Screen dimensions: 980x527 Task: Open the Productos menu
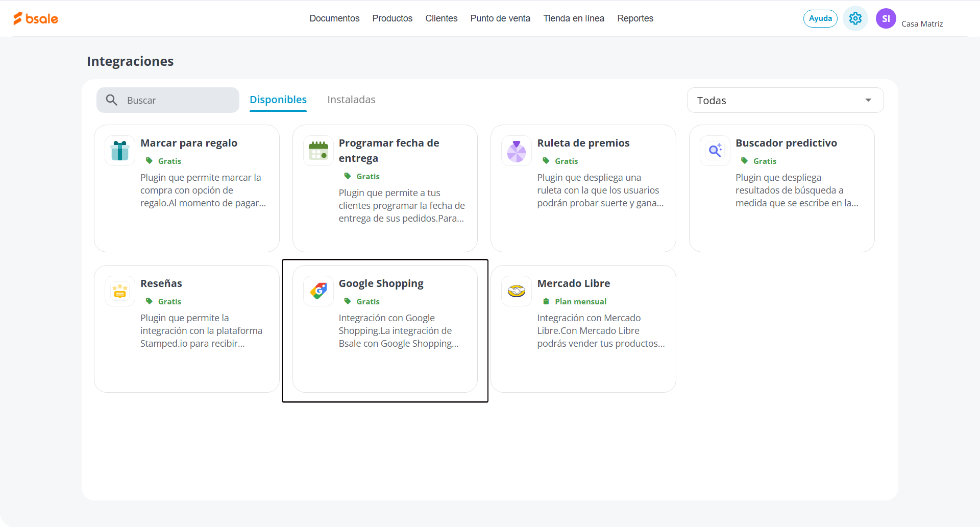click(x=393, y=18)
